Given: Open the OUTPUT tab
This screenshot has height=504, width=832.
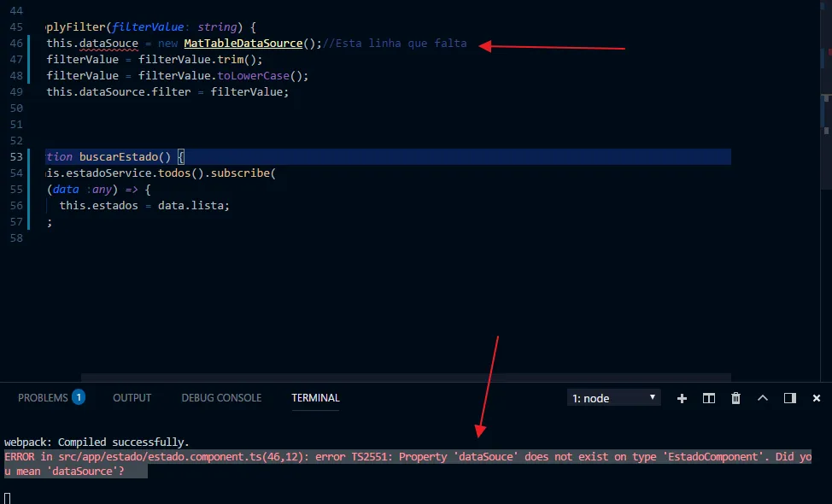Looking at the screenshot, I should click(132, 398).
